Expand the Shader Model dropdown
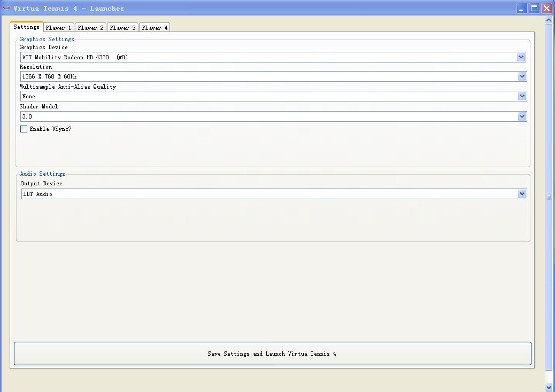Screen dimensions: 555x392 click(x=522, y=116)
